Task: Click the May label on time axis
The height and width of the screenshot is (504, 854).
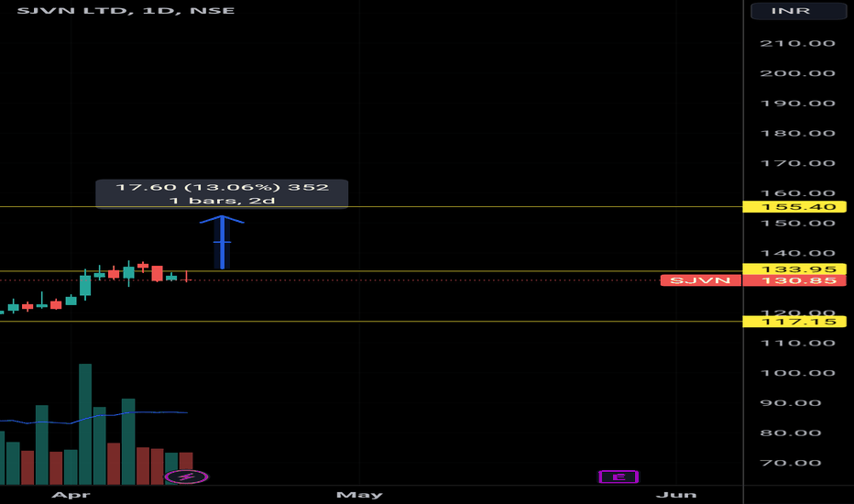Action: [x=359, y=495]
